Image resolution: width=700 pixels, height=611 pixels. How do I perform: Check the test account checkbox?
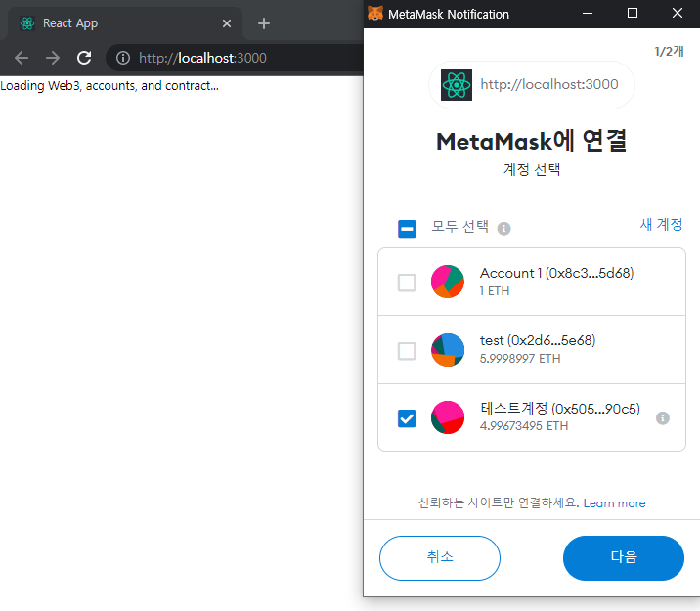click(407, 351)
